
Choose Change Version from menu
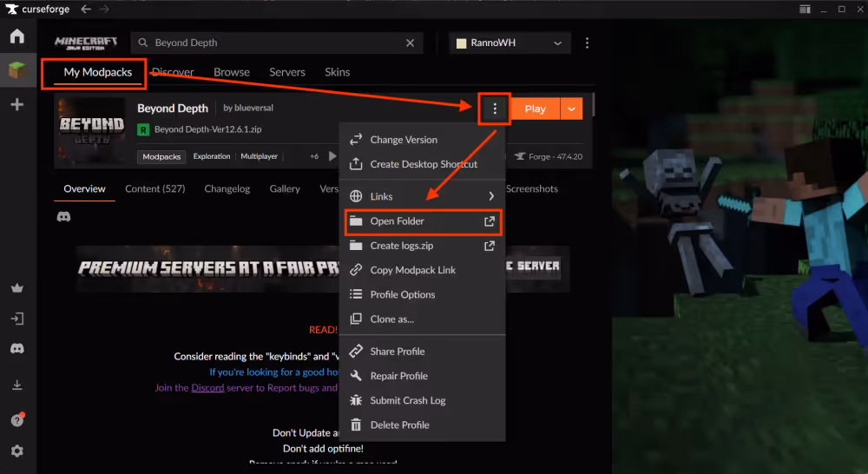coord(423,140)
